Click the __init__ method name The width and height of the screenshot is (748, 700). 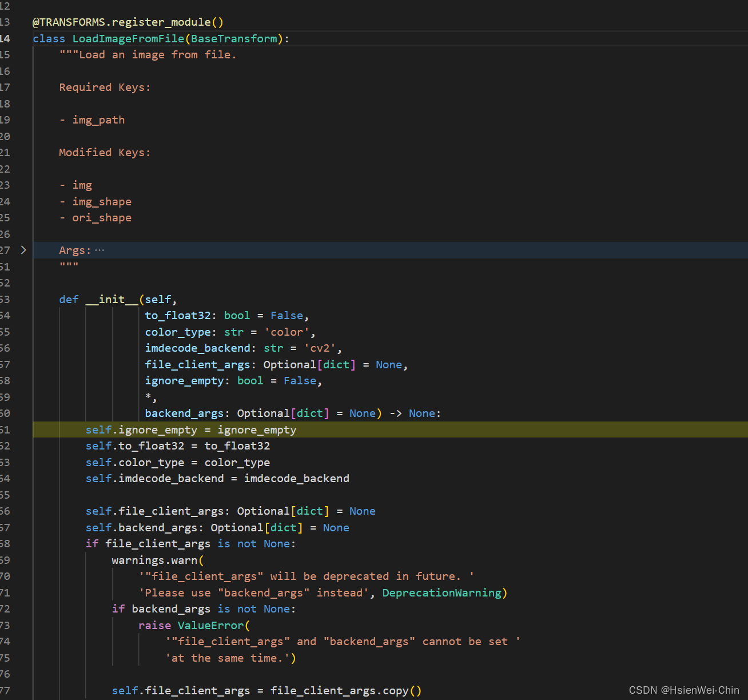112,300
